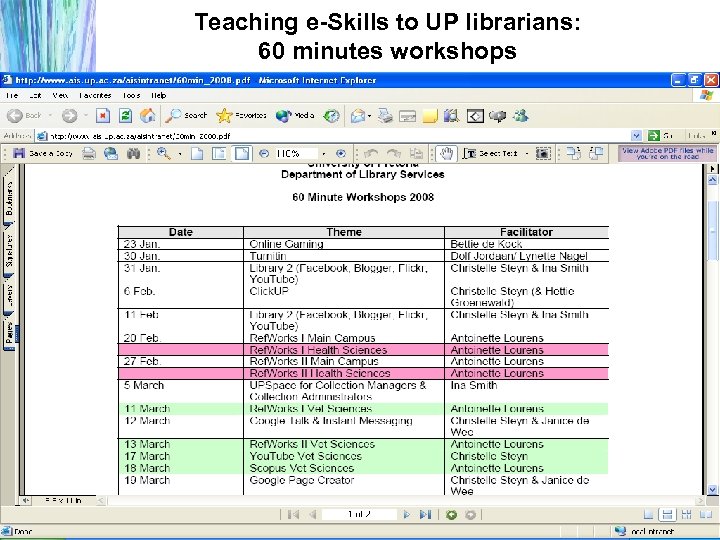Click the zoom percentage field showing 110%
720x540 pixels.
pos(296,153)
